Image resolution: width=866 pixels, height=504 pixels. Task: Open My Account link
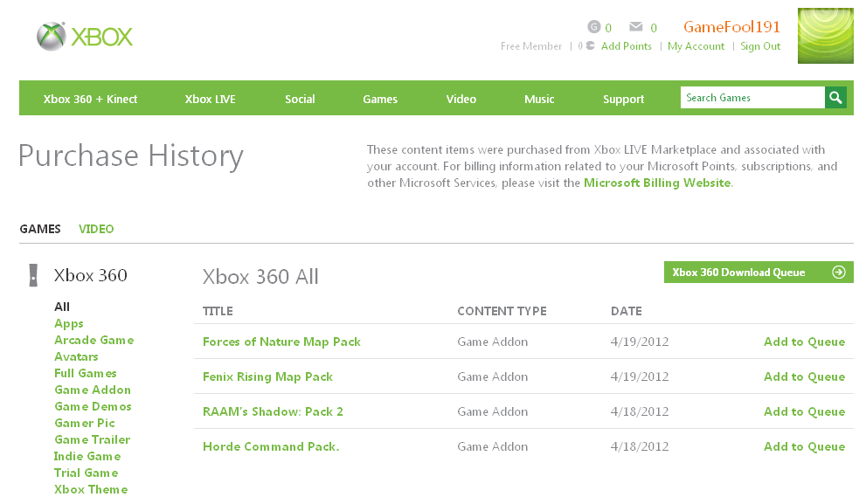(696, 46)
